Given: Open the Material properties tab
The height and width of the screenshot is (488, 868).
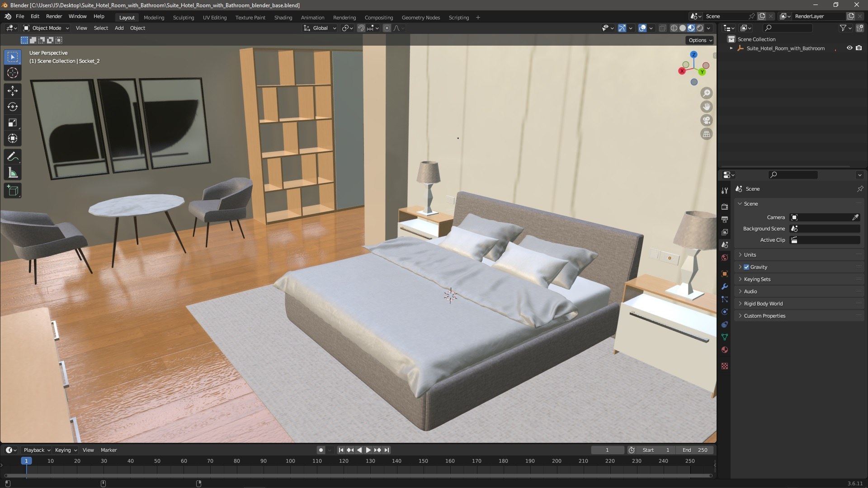Looking at the screenshot, I should click(x=725, y=350).
